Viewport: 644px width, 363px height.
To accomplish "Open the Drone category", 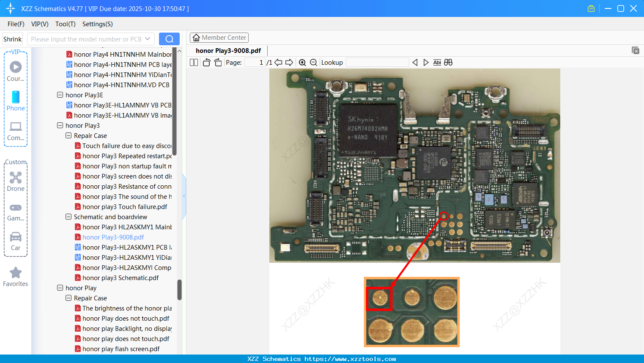I will point(16,181).
